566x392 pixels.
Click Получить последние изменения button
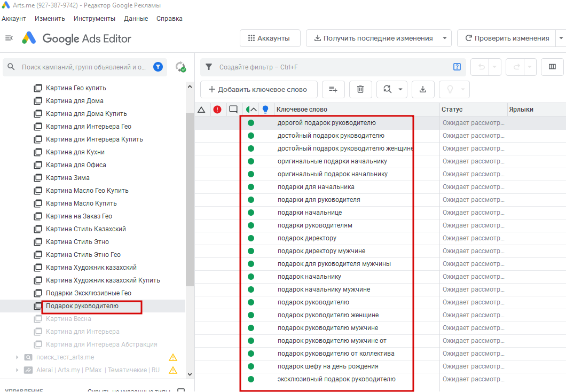point(373,38)
